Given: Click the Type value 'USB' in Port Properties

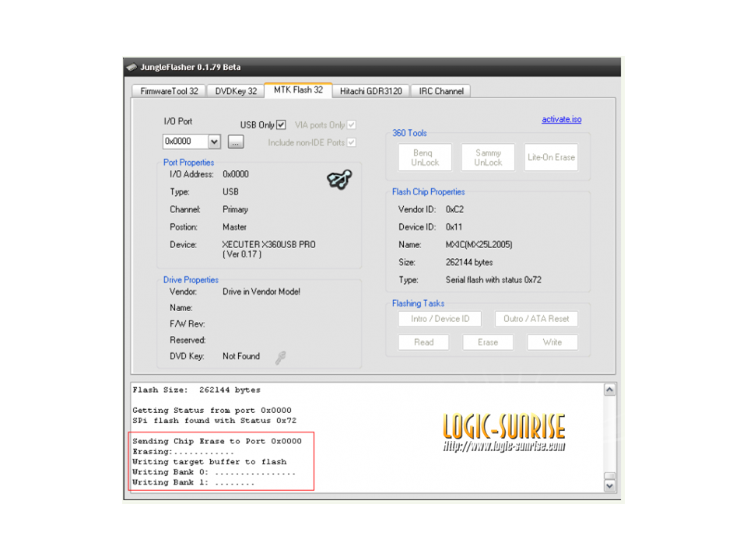Looking at the screenshot, I should tap(230, 192).
